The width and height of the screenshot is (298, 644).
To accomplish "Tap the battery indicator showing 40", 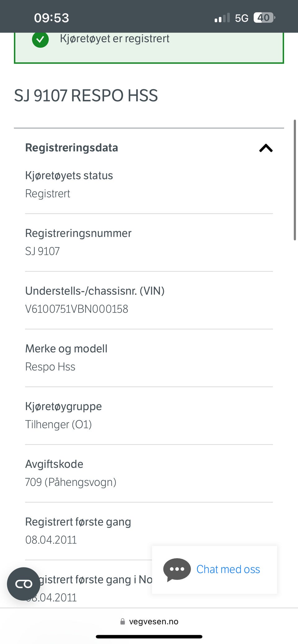I will tap(264, 18).
